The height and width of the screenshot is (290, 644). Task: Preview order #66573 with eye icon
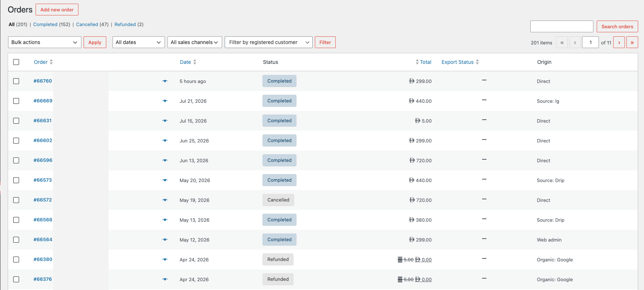click(x=165, y=180)
